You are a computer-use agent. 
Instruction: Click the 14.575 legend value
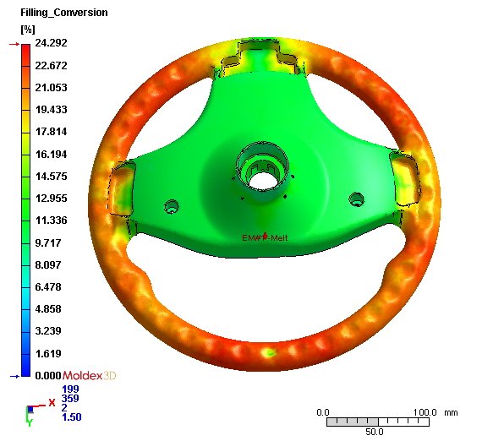pos(51,176)
